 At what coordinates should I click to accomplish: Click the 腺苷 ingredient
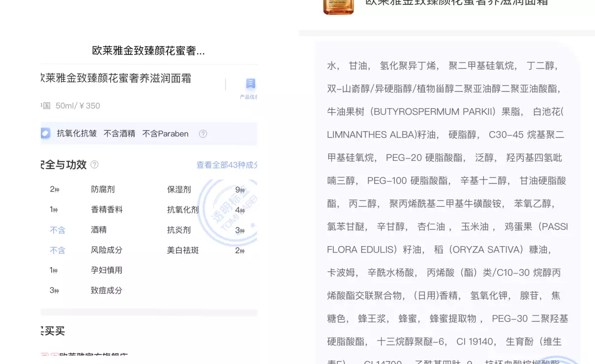coord(530,296)
